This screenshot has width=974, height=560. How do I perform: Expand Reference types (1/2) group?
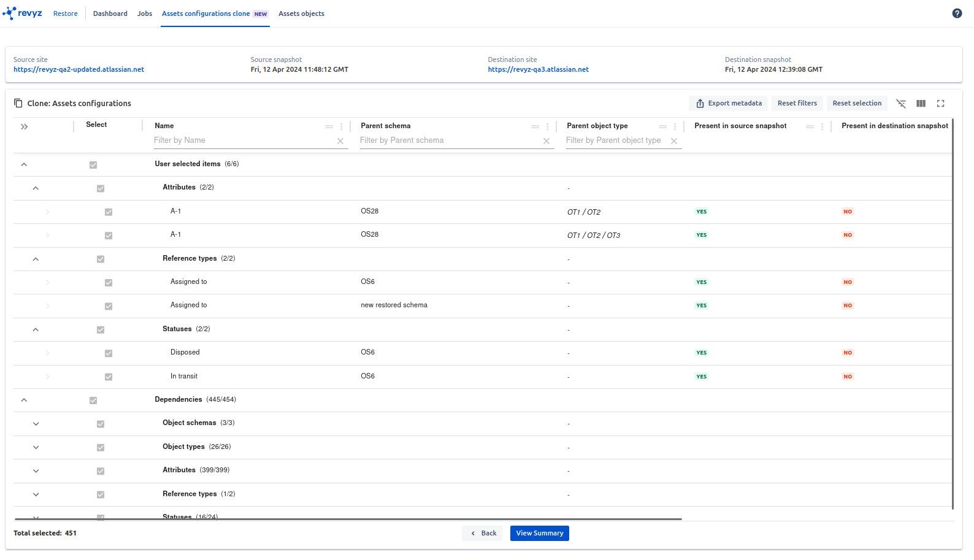click(36, 494)
